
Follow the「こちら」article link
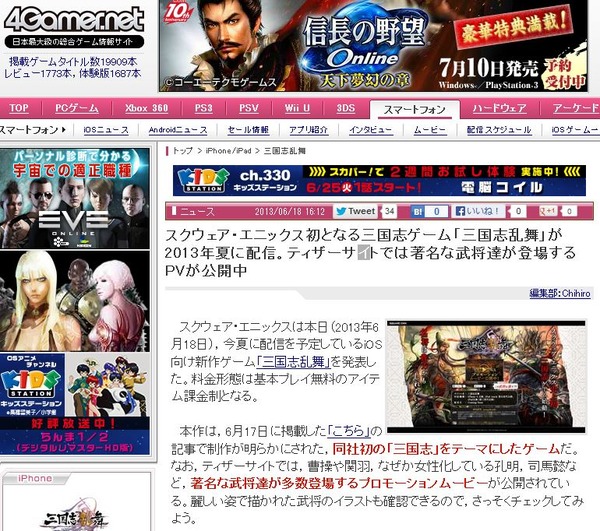coord(349,431)
